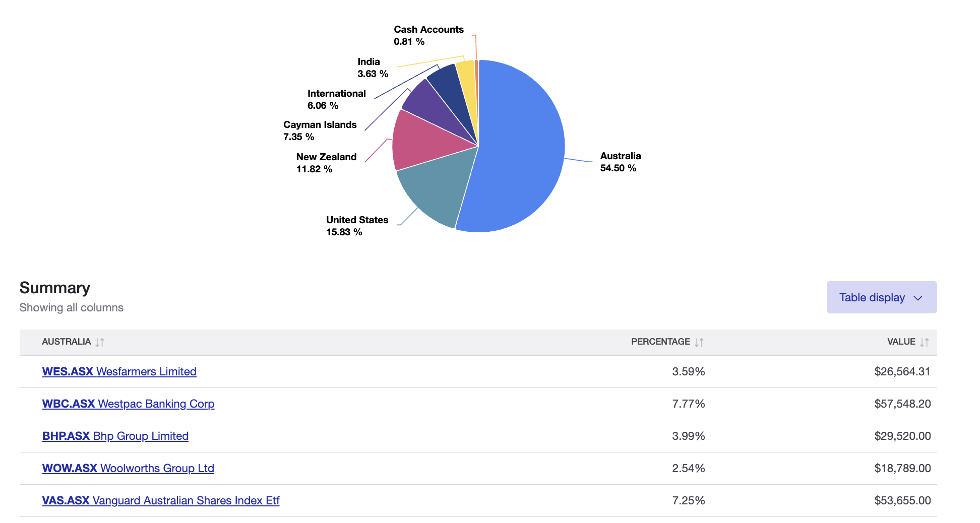
Task: Click the sort icon beside PERCENTAGE column
Action: 699,342
